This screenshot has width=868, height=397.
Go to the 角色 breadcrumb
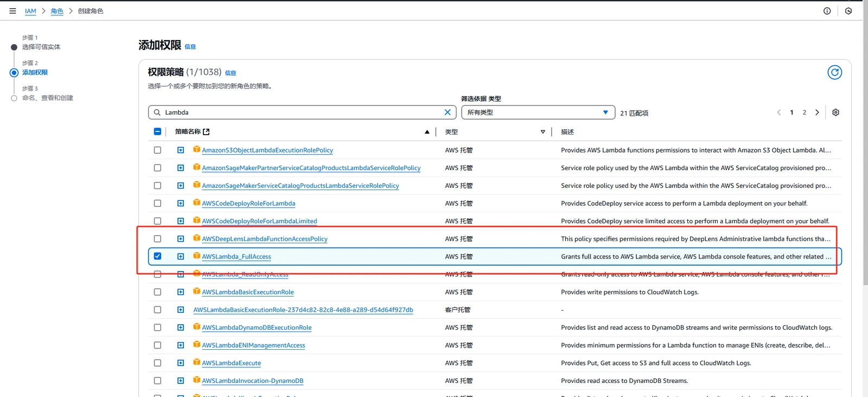(x=57, y=11)
